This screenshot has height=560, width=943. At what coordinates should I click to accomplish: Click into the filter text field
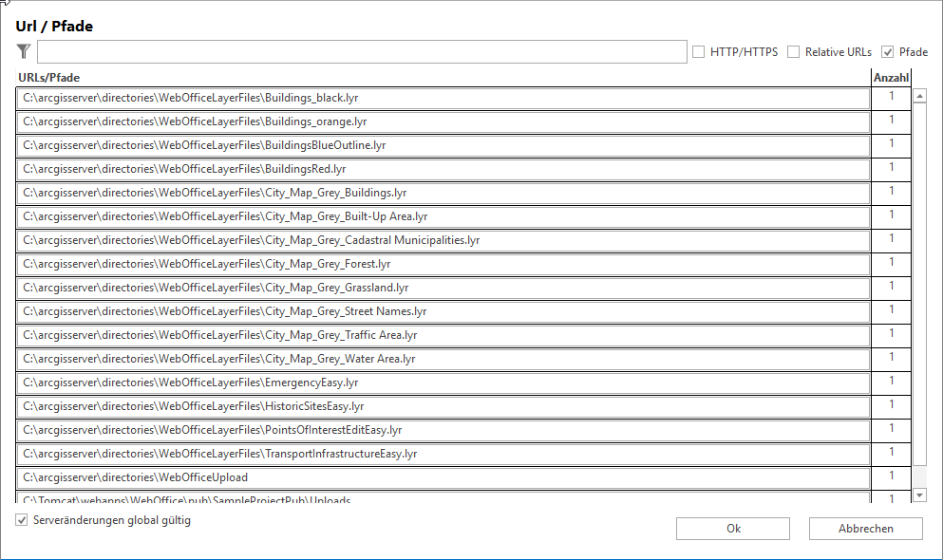(361, 52)
